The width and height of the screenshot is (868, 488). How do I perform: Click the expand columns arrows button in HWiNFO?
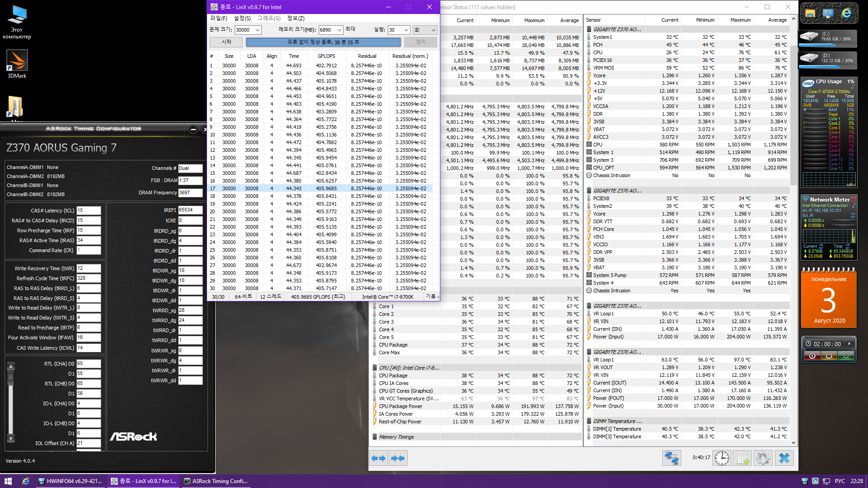click(378, 458)
